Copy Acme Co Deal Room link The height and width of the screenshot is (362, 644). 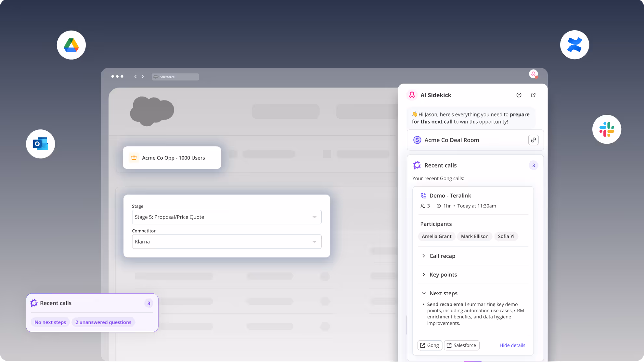533,140
